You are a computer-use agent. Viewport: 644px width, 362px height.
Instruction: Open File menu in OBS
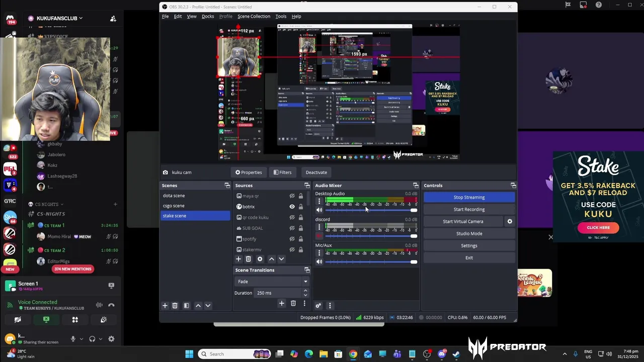tap(165, 17)
